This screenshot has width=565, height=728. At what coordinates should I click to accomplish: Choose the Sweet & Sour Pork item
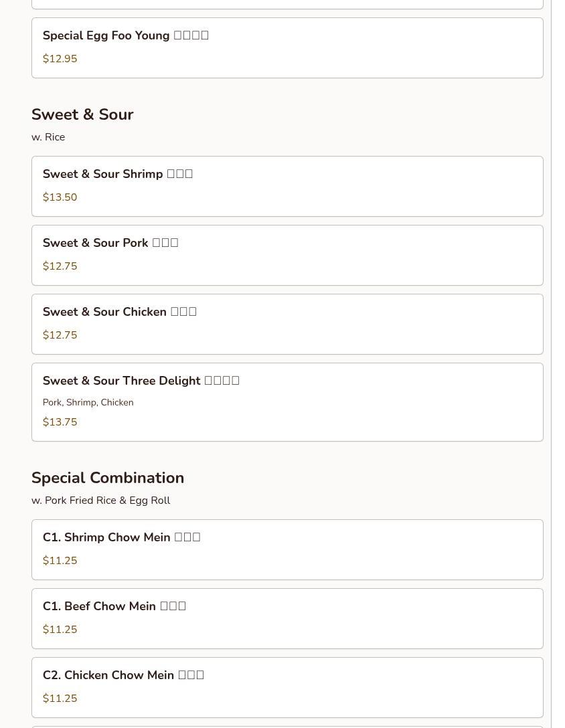coord(110,244)
